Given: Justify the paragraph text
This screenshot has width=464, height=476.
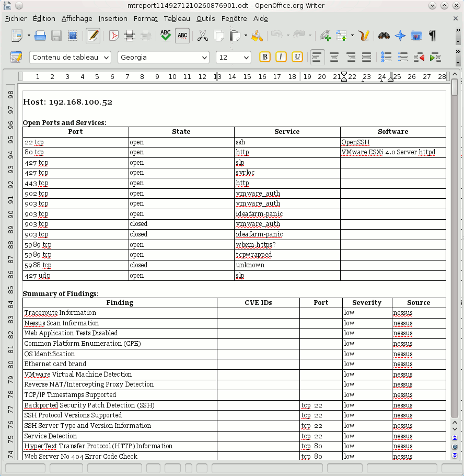Looking at the screenshot, I should [x=367, y=57].
